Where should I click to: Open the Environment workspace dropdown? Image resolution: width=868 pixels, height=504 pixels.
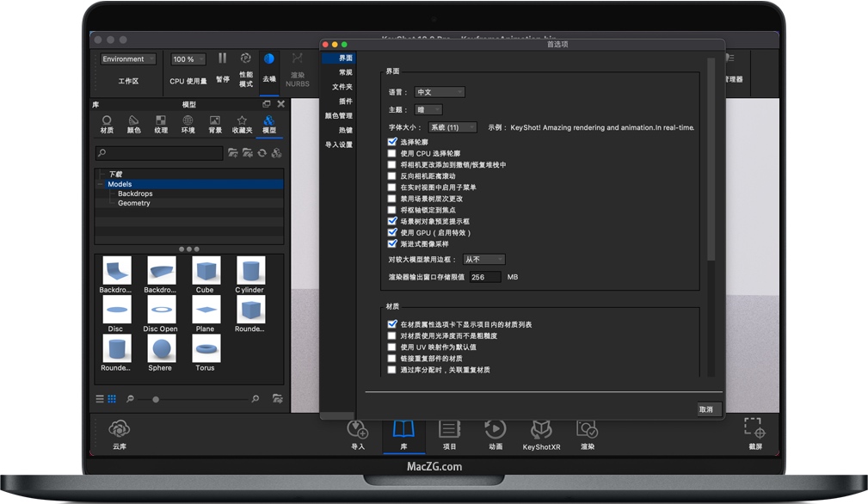tap(128, 59)
